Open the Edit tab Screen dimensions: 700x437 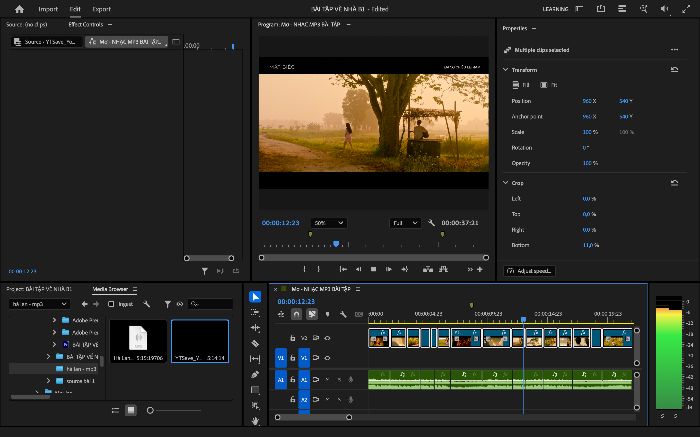pos(75,9)
